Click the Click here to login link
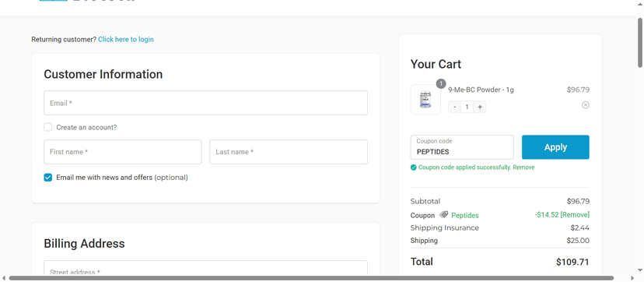 [x=126, y=40]
